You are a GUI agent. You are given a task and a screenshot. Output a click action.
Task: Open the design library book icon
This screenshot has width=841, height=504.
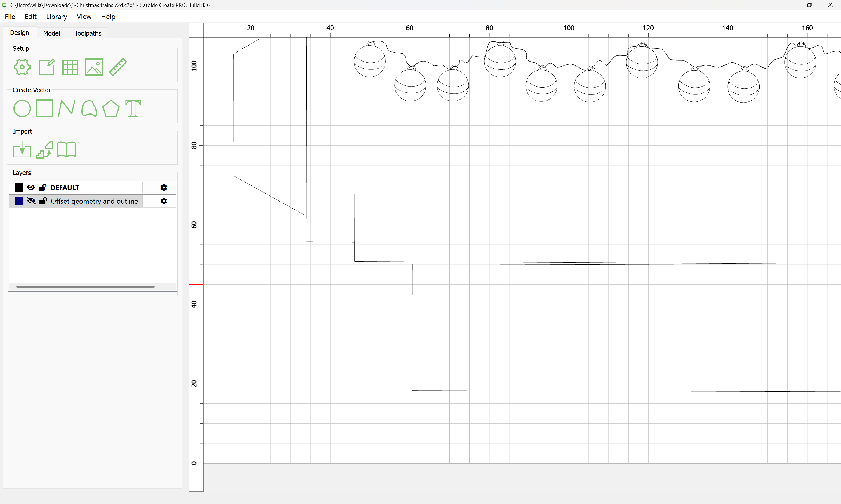coord(67,150)
